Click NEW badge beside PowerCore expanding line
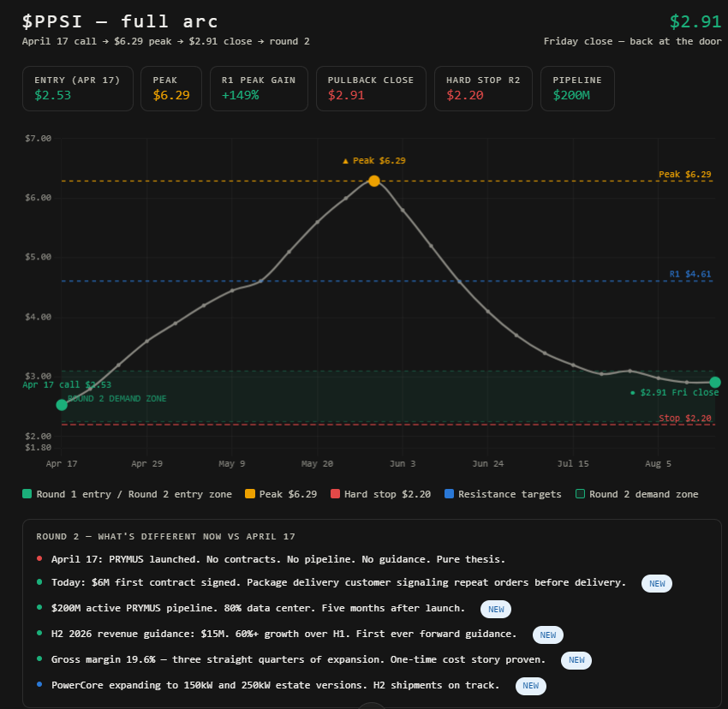Image resolution: width=728 pixels, height=709 pixels. [x=531, y=686]
